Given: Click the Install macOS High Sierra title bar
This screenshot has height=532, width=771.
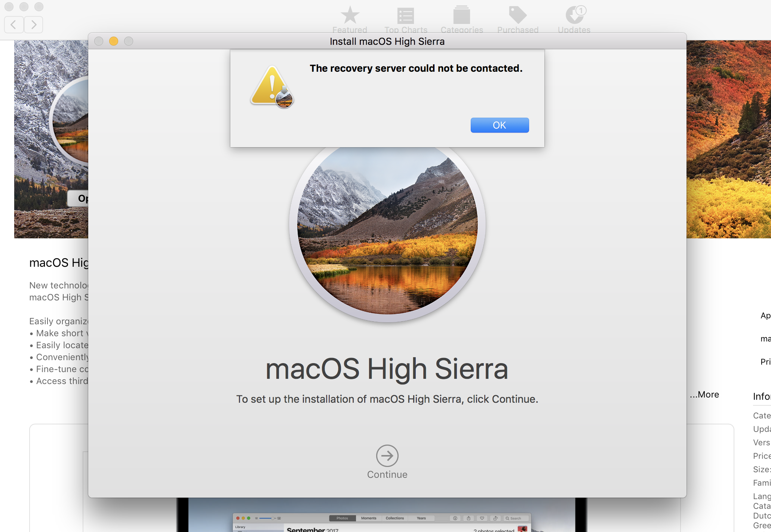Looking at the screenshot, I should point(387,41).
